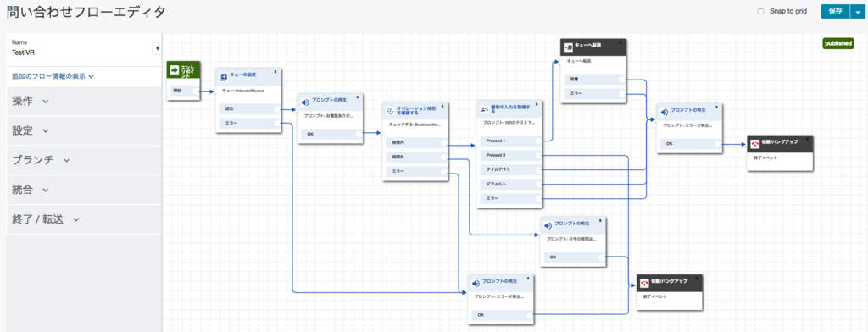
Task: Click the 時間内 output connector circle
Action: click(x=443, y=143)
